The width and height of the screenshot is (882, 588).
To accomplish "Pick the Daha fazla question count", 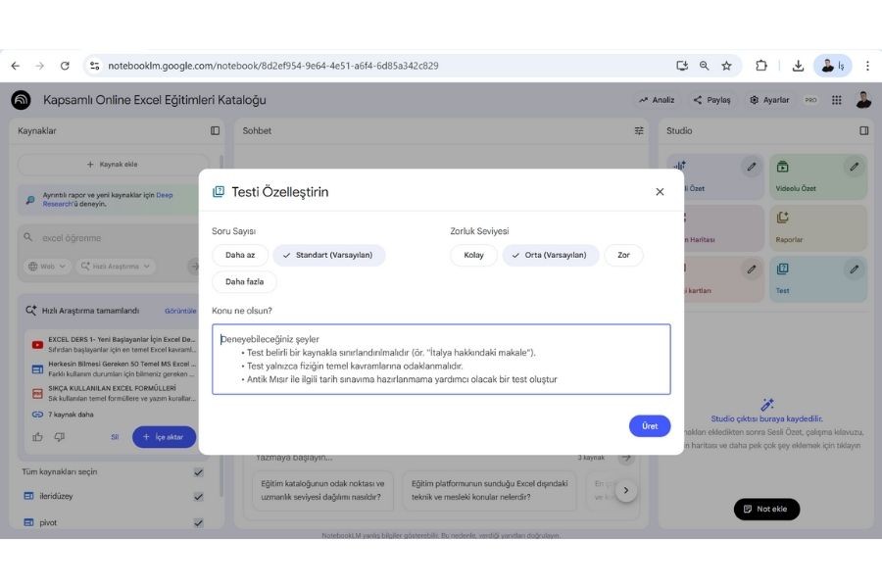I will (244, 282).
